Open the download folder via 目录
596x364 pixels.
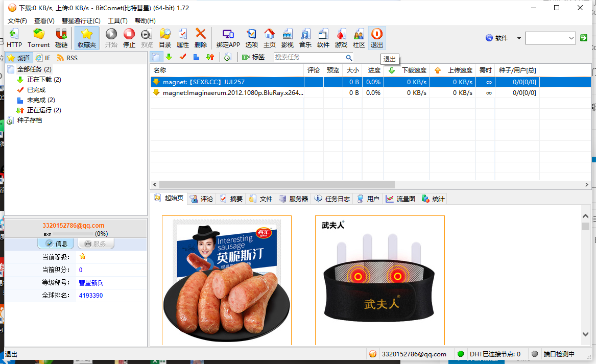click(x=164, y=38)
